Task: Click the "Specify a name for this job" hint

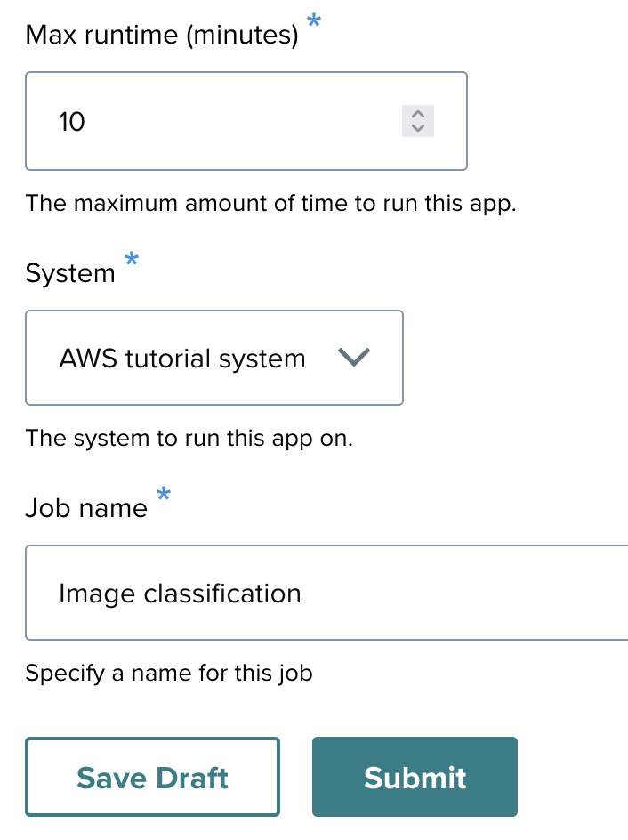Action: click(x=169, y=673)
